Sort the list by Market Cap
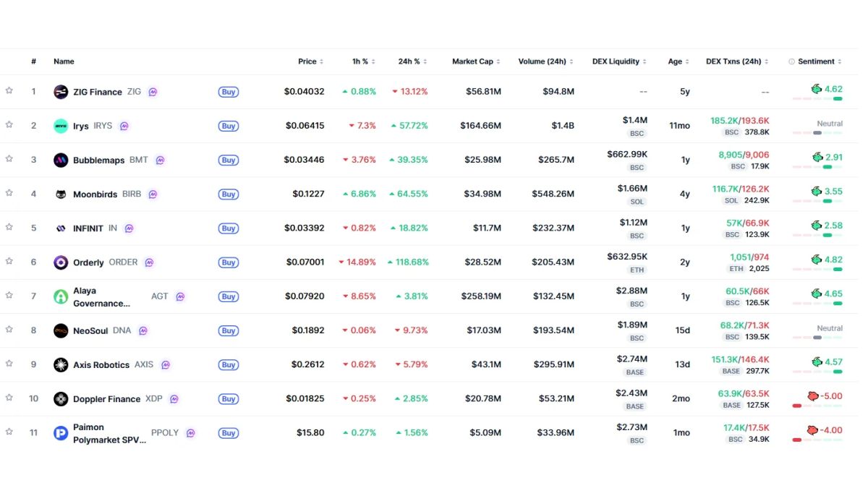The image size is (868, 488). tap(477, 61)
